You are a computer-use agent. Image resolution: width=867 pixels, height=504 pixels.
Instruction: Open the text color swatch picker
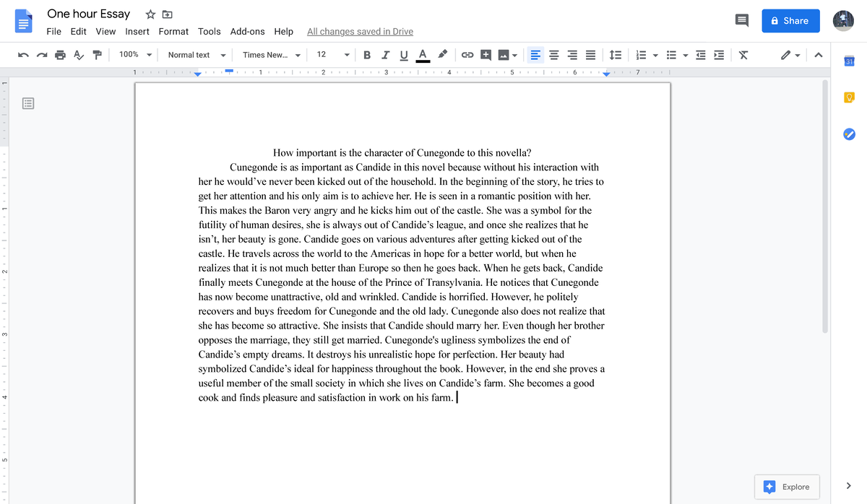tap(423, 54)
